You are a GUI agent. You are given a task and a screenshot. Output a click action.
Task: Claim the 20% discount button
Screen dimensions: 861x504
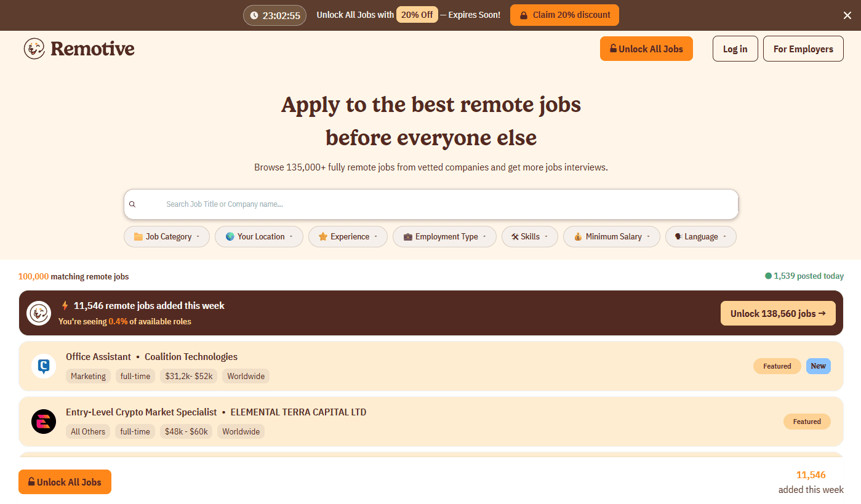pyautogui.click(x=564, y=15)
